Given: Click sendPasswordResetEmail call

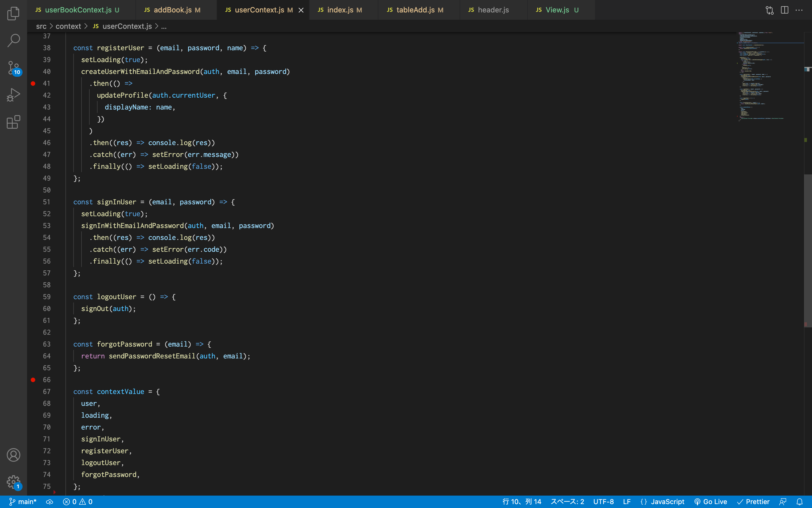Looking at the screenshot, I should pyautogui.click(x=152, y=356).
